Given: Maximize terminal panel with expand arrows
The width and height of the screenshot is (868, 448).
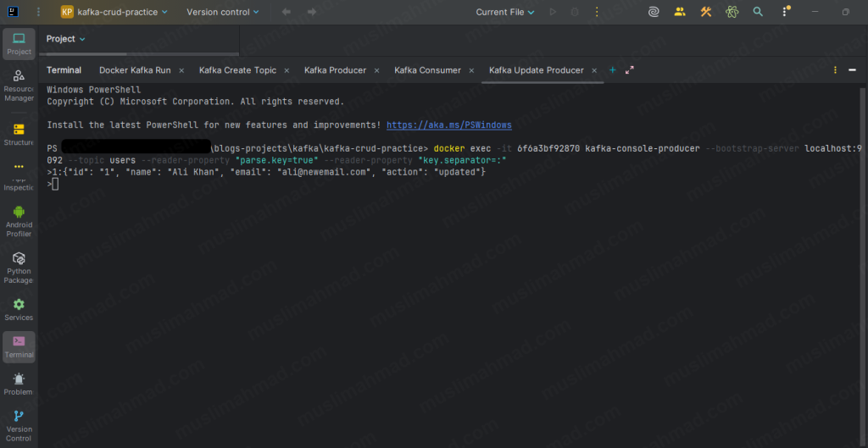Looking at the screenshot, I should (x=630, y=70).
